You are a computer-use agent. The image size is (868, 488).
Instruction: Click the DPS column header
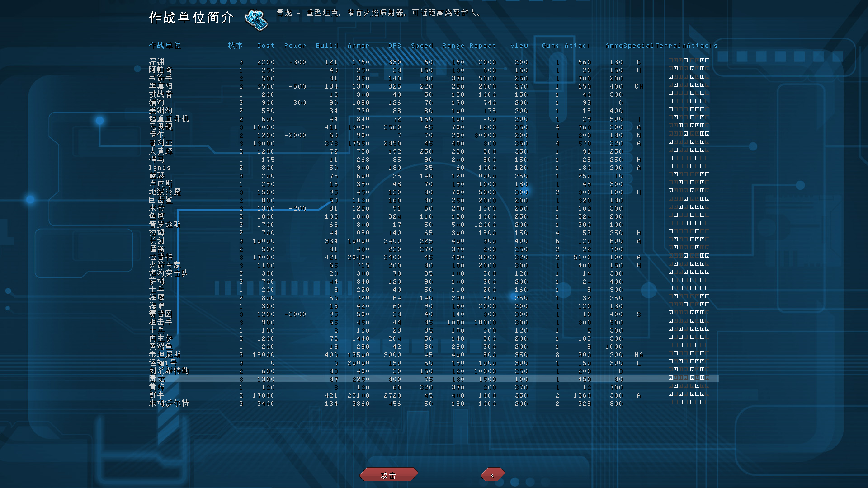pyautogui.click(x=395, y=46)
